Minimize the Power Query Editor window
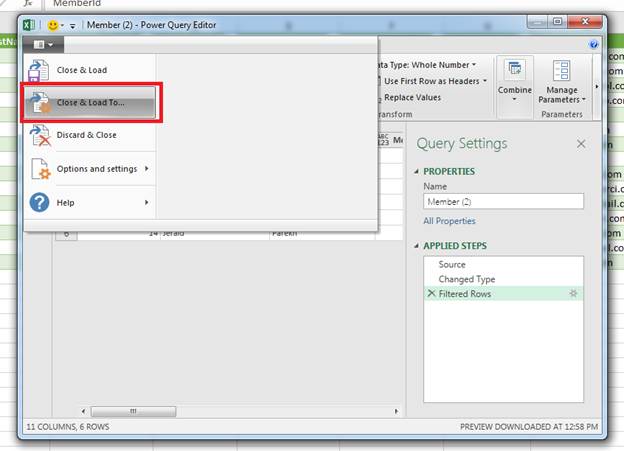 (538, 21)
